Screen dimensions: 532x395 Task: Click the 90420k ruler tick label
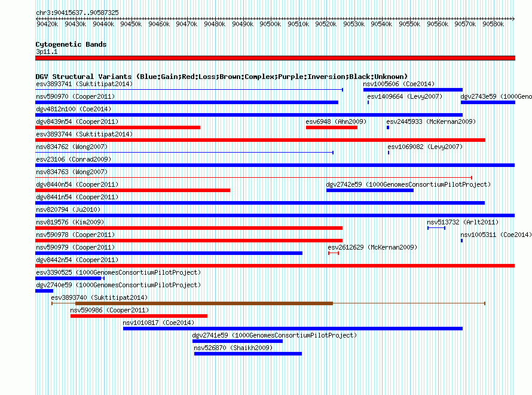47,24
